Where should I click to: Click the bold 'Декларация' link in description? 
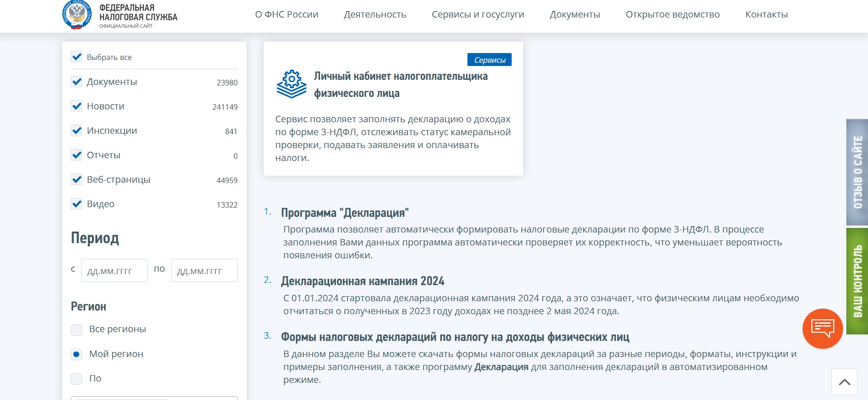click(x=502, y=367)
